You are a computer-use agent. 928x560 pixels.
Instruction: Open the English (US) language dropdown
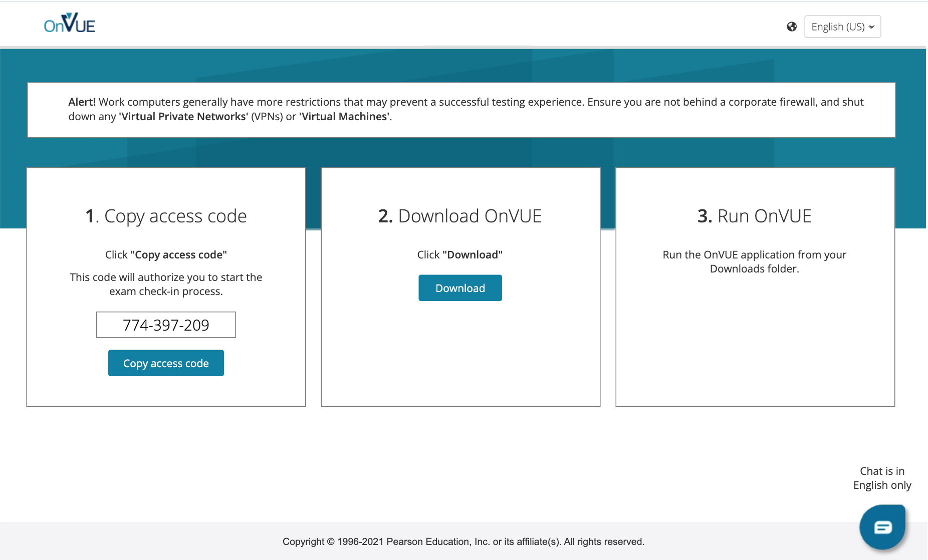point(842,27)
